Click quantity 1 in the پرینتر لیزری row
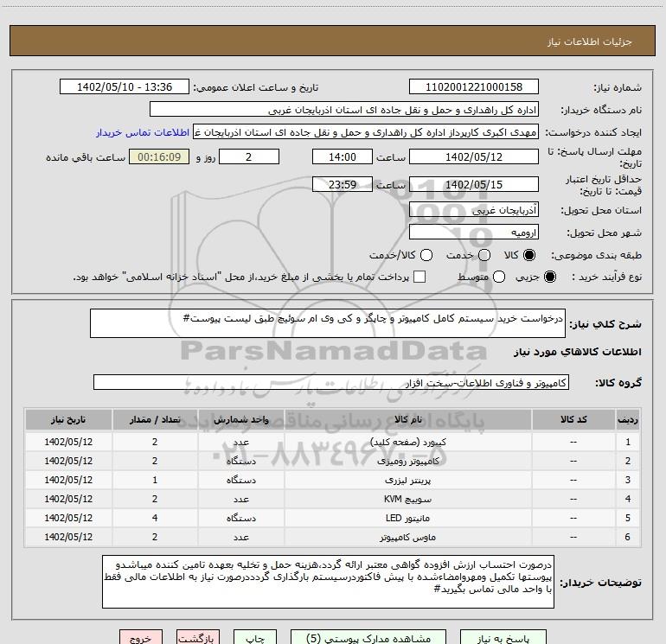This screenshot has height=644, width=666. click(x=155, y=480)
